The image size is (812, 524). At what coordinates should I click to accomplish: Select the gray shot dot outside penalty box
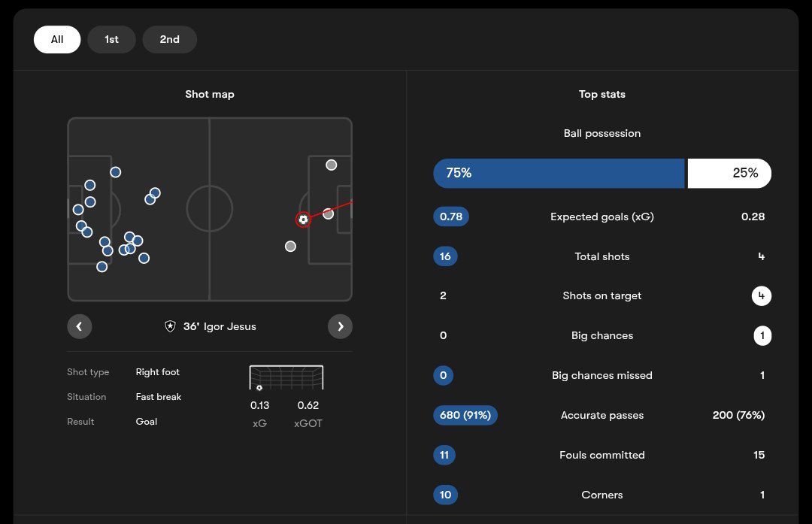[x=290, y=247]
